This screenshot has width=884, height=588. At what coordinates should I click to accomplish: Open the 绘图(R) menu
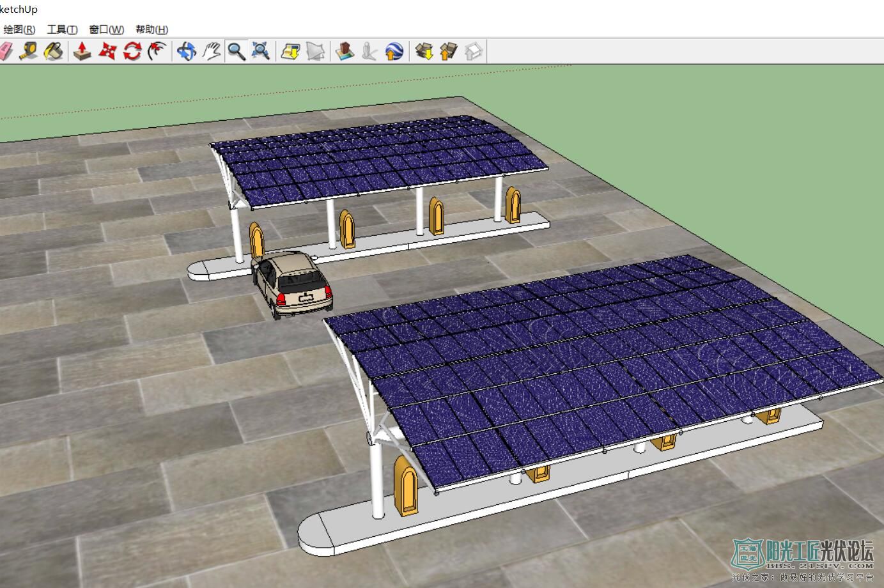click(x=19, y=29)
